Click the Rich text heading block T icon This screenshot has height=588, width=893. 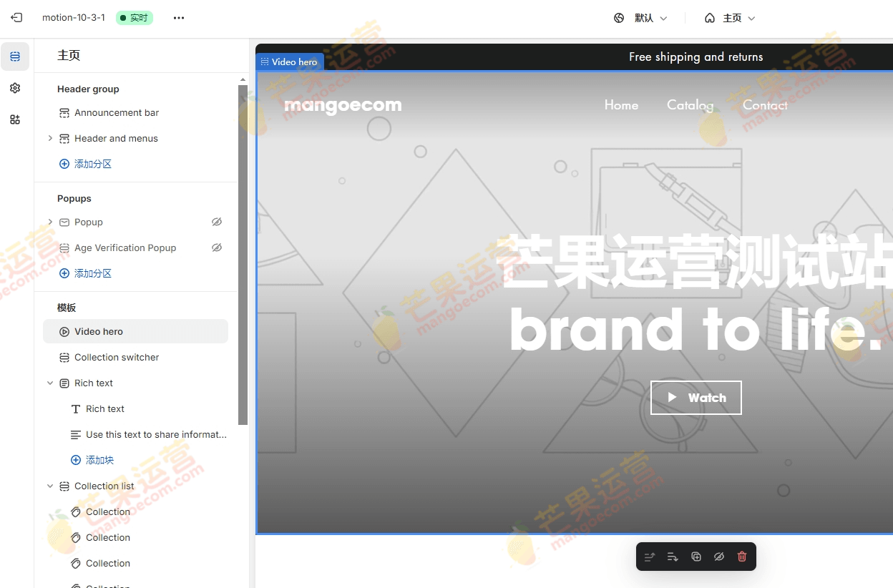pyautogui.click(x=76, y=409)
